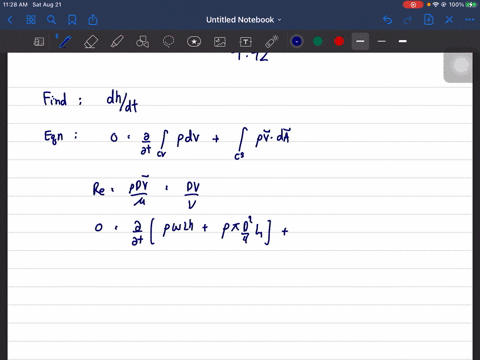
Task: Select the Eraser tool
Action: click(91, 42)
